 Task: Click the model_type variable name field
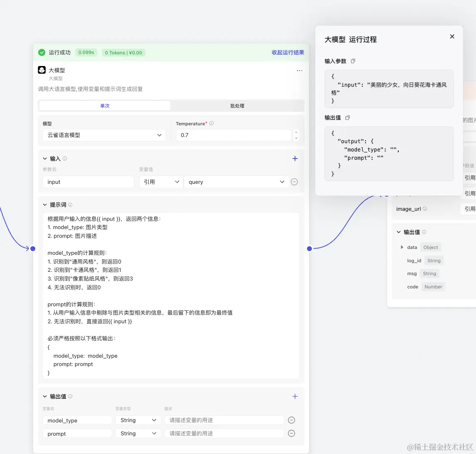(77, 420)
